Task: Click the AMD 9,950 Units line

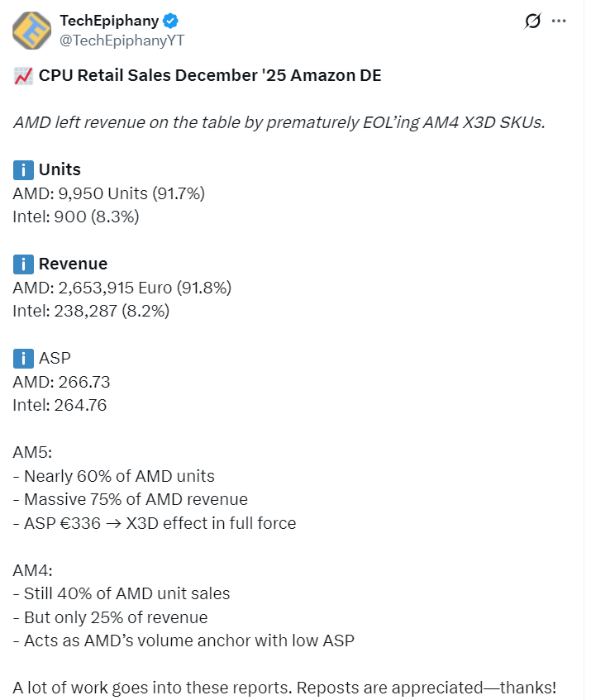Action: 109,193
